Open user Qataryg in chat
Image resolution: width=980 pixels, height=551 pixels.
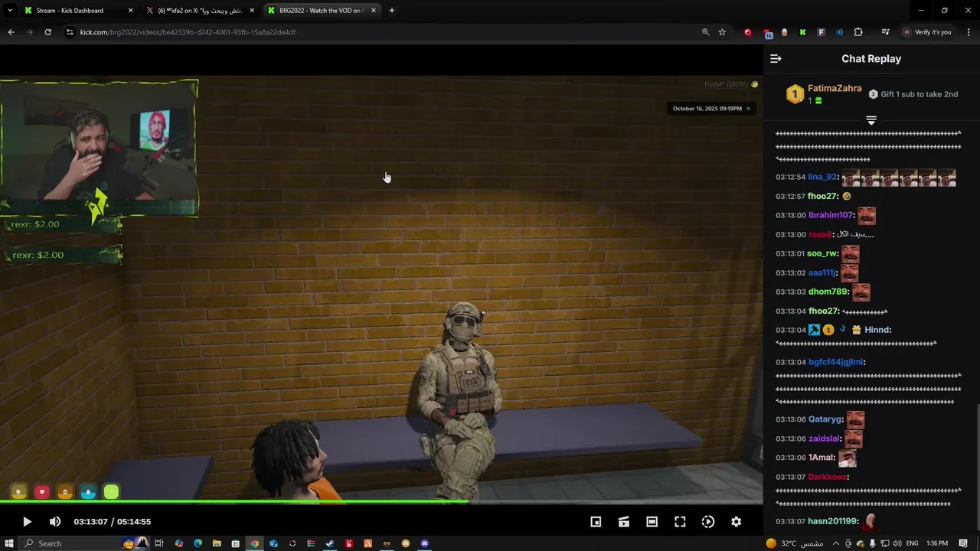coord(825,419)
